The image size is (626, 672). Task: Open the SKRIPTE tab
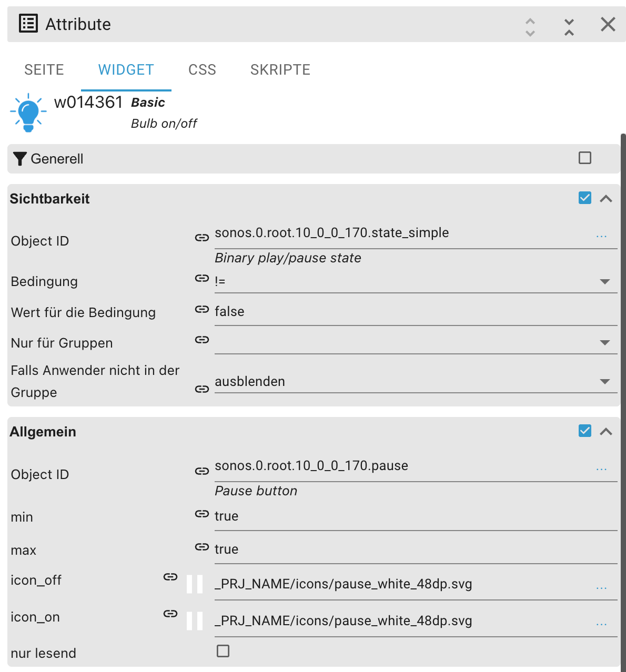point(280,69)
